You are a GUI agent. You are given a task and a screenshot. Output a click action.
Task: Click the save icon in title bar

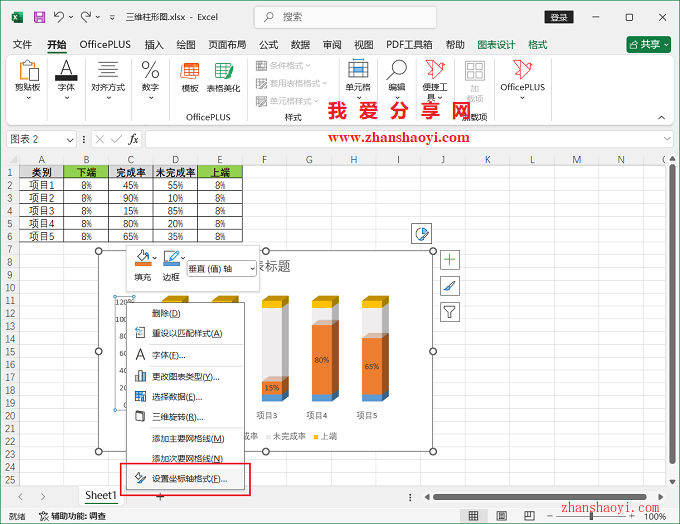(39, 17)
